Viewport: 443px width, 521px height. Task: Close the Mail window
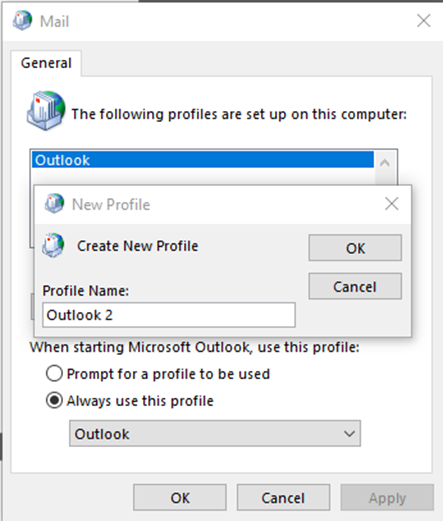pos(424,21)
